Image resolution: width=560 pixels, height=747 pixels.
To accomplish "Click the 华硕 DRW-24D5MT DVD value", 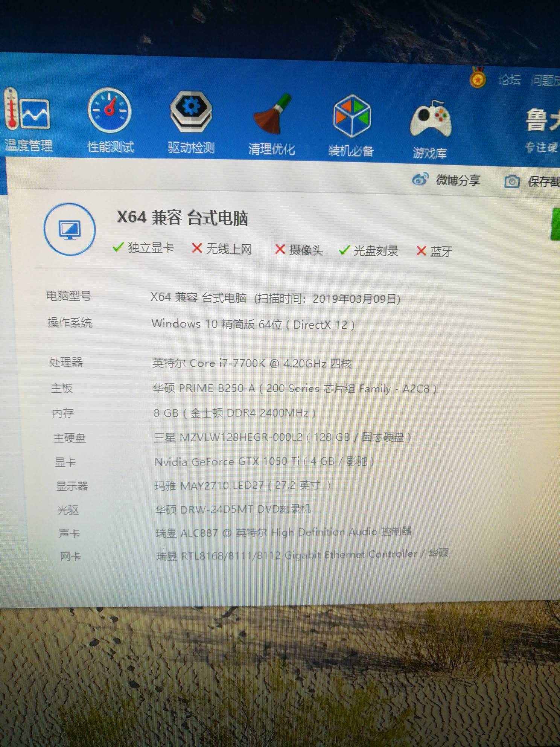I will click(233, 509).
